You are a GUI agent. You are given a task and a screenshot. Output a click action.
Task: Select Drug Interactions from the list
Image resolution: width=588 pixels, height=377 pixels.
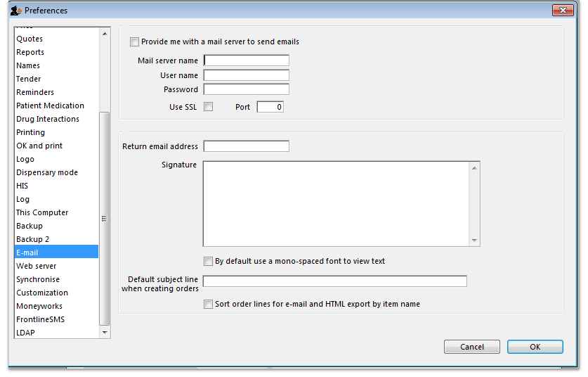coord(48,119)
